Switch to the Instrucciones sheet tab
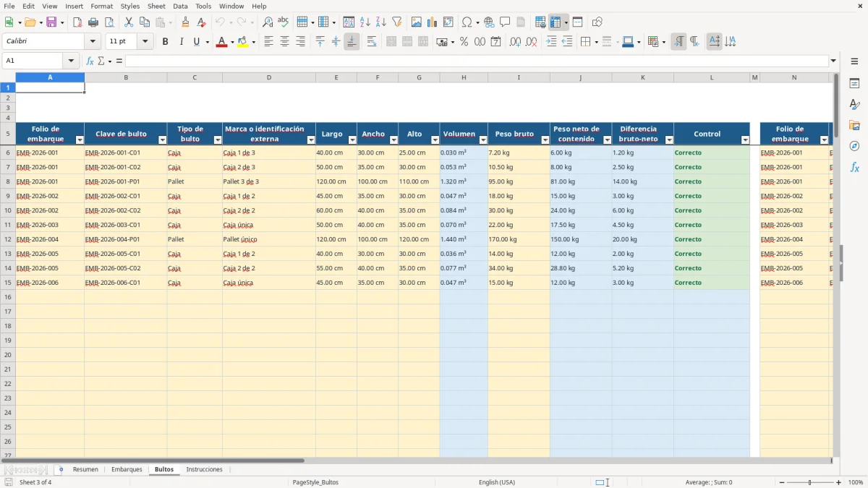Screen dimensions: 868x488 click(205, 469)
